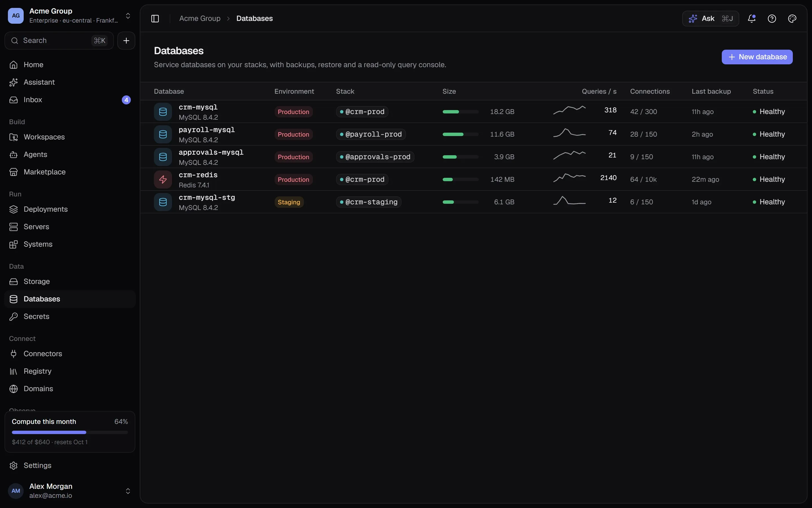Click the crm-redis queries sparkline
The image size is (812, 508).
pyautogui.click(x=570, y=178)
